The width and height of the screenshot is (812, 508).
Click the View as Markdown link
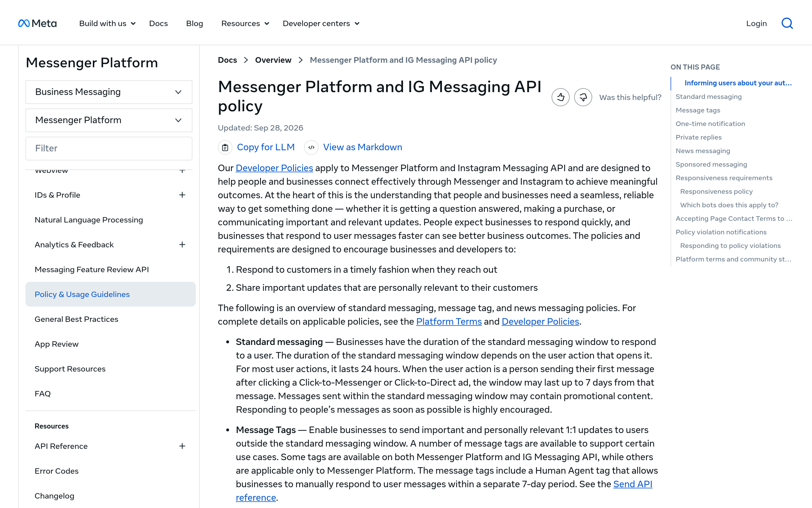coord(363,147)
